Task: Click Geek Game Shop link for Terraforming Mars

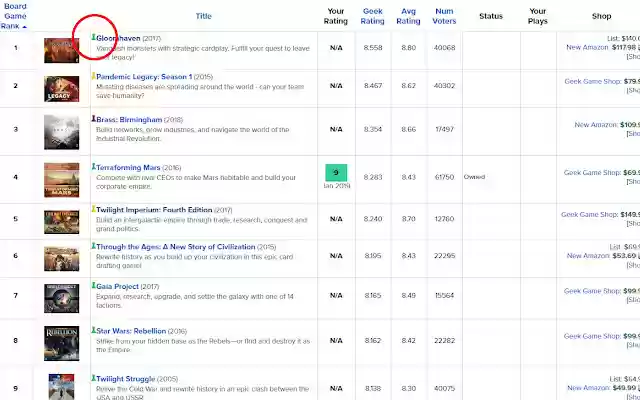Action: 592,173
